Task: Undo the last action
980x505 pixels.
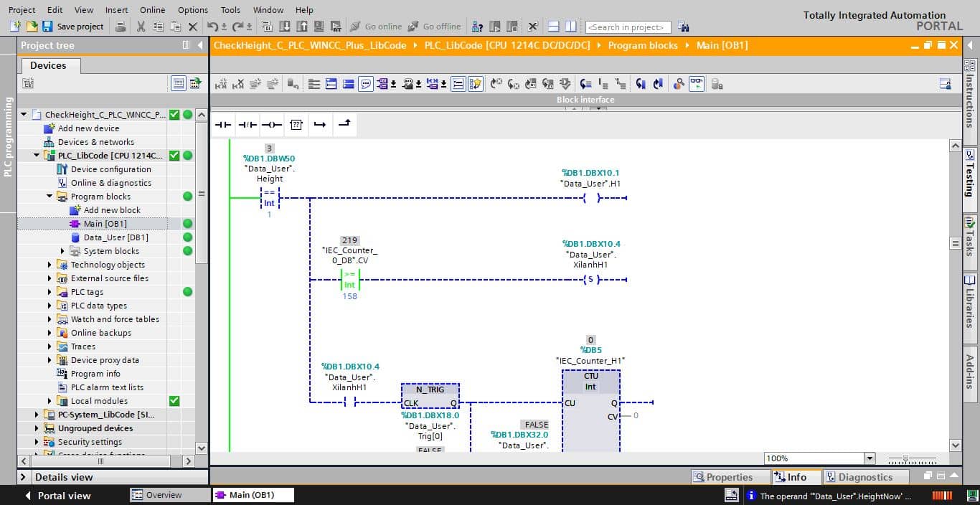Action: (x=212, y=27)
